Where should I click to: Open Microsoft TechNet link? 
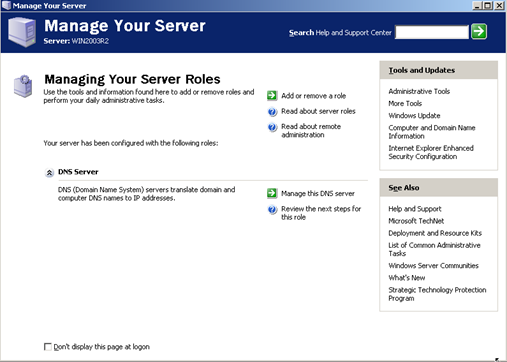pyautogui.click(x=416, y=221)
